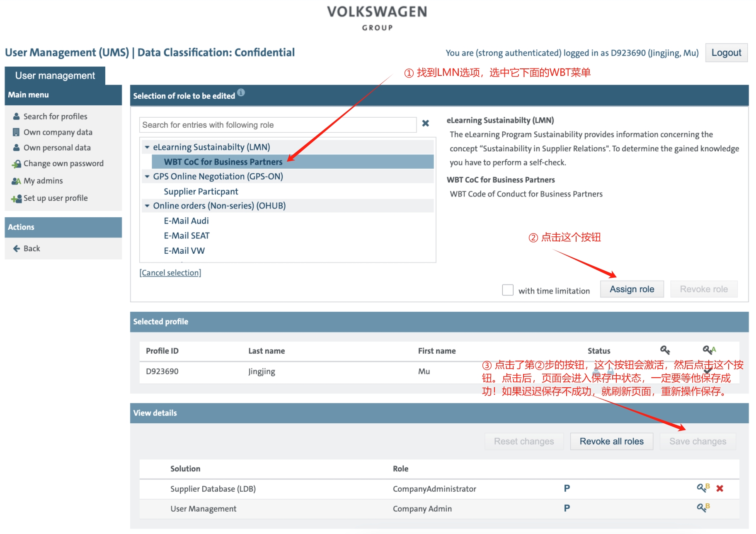Select the Supplier Particpant role
The height and width of the screenshot is (534, 756).
point(201,192)
